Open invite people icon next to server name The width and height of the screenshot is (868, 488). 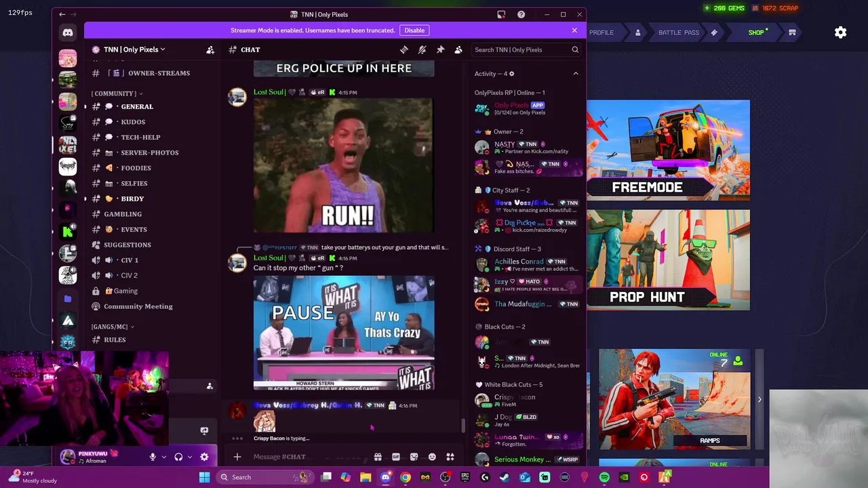click(x=210, y=49)
